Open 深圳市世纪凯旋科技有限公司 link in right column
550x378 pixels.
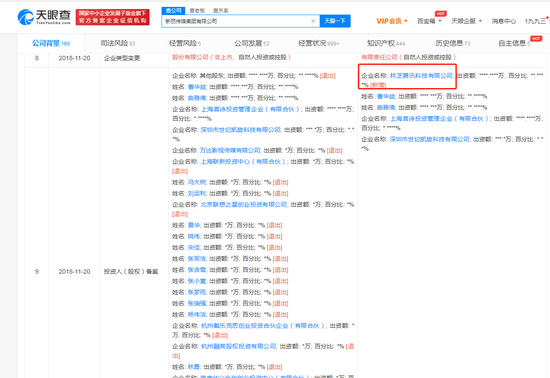click(x=430, y=140)
